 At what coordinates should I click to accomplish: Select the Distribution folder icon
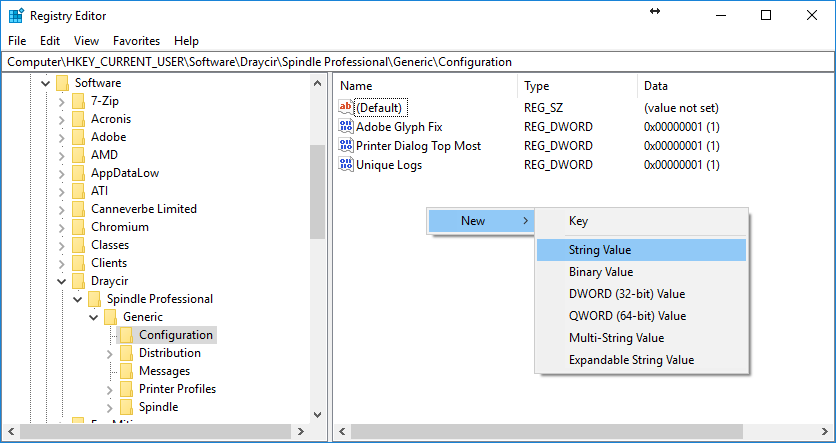click(x=126, y=353)
